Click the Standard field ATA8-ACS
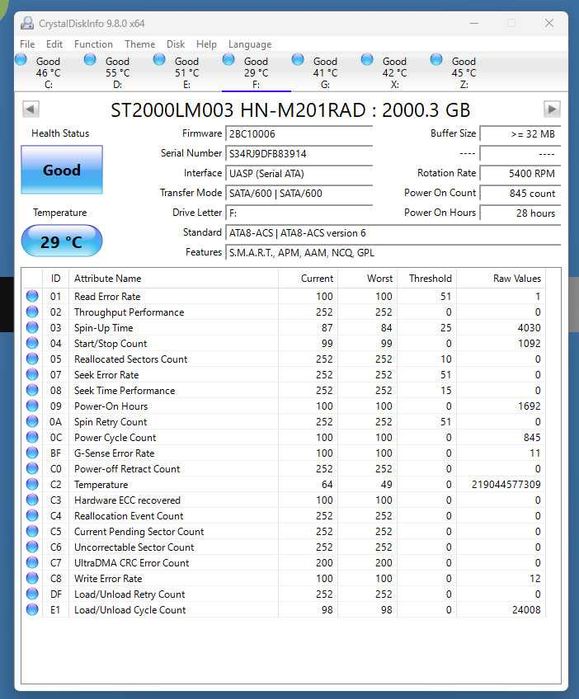 coord(393,233)
